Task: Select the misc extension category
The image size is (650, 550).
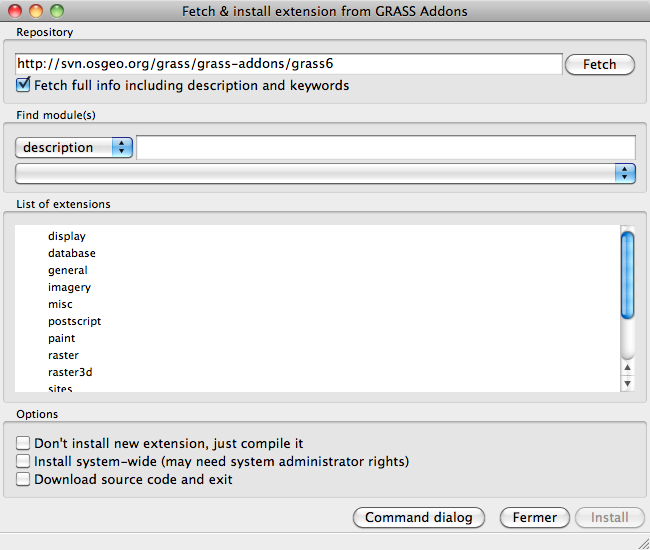Action: pyautogui.click(x=60, y=304)
